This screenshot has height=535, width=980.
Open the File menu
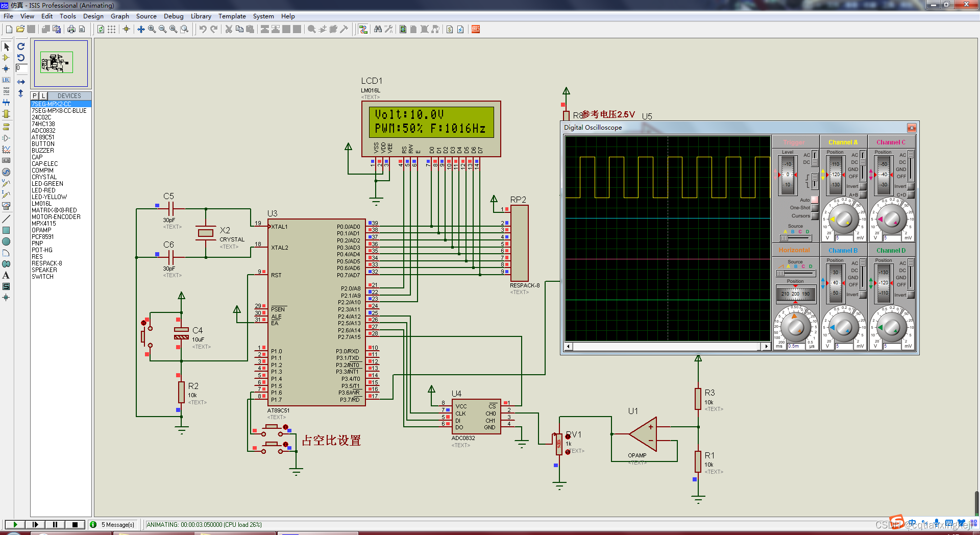tap(8, 16)
